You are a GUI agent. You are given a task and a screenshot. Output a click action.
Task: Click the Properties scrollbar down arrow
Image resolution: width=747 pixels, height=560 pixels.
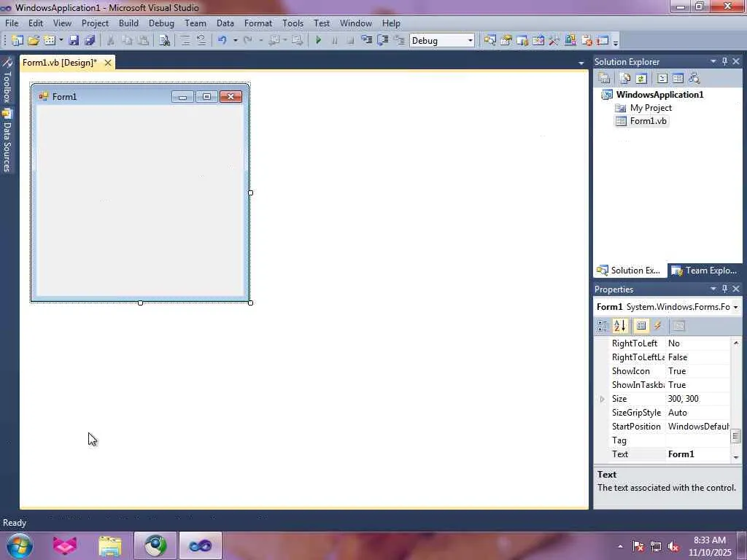(x=735, y=456)
